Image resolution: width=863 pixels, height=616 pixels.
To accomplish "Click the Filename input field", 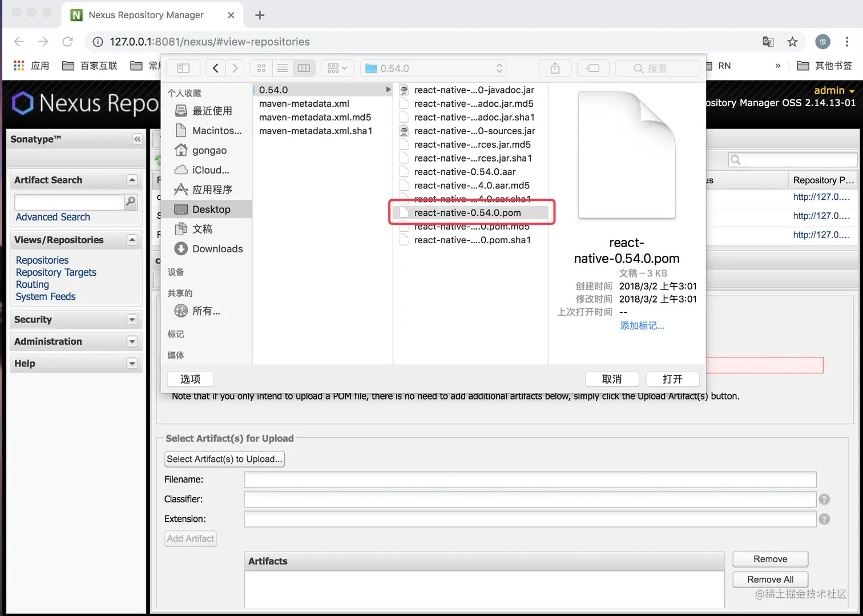I will pyautogui.click(x=530, y=480).
